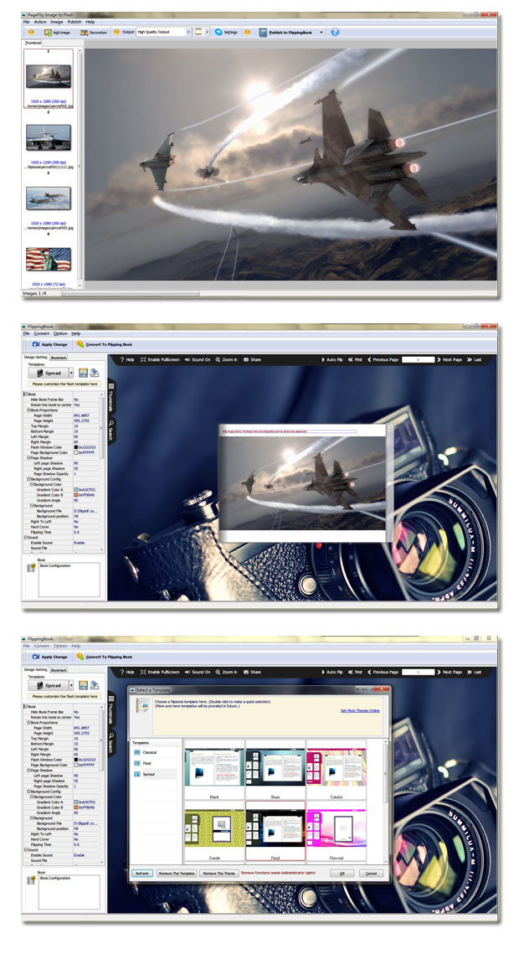This screenshot has width=519, height=980.
Task: Click Zoom in on window behind the template dialog
Action: point(226,672)
